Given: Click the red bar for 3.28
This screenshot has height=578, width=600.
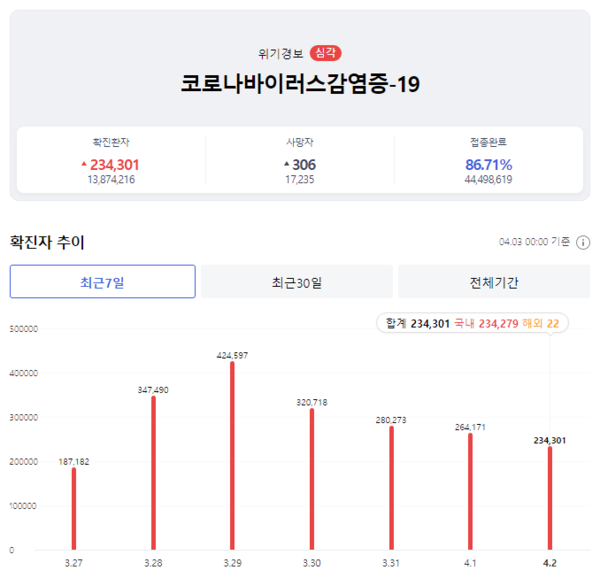Looking at the screenshot, I should click(153, 473).
